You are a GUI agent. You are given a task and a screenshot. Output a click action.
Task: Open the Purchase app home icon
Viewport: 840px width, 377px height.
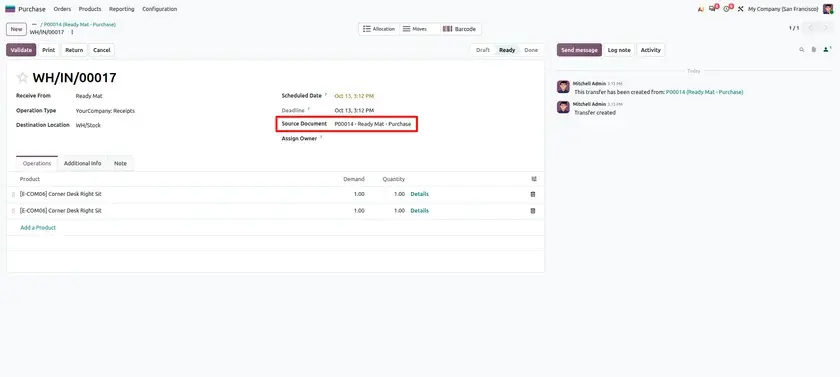click(x=10, y=9)
